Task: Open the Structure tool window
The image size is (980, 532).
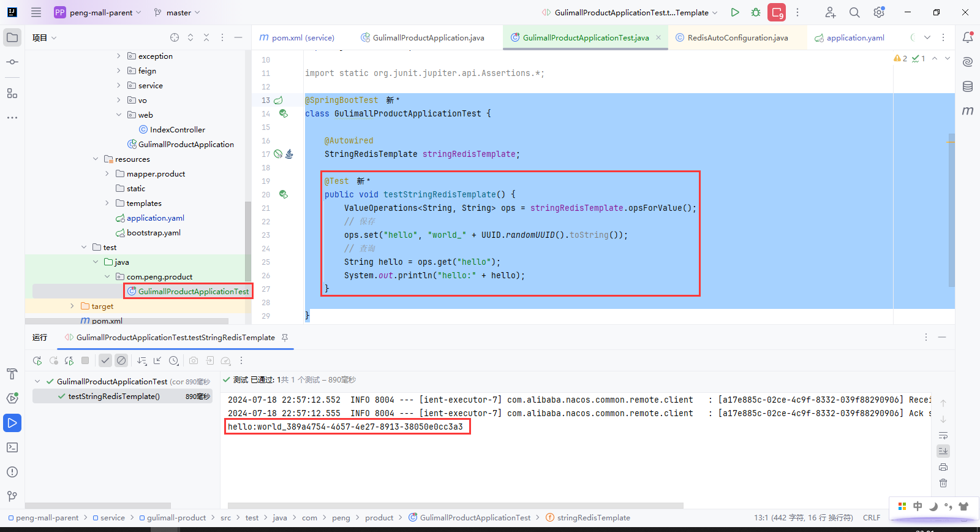Action: [12, 93]
